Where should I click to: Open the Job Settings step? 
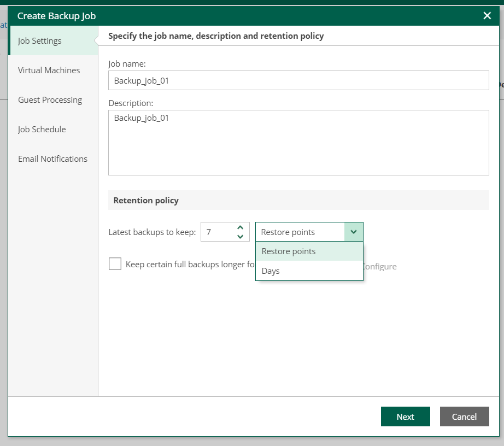tap(40, 41)
